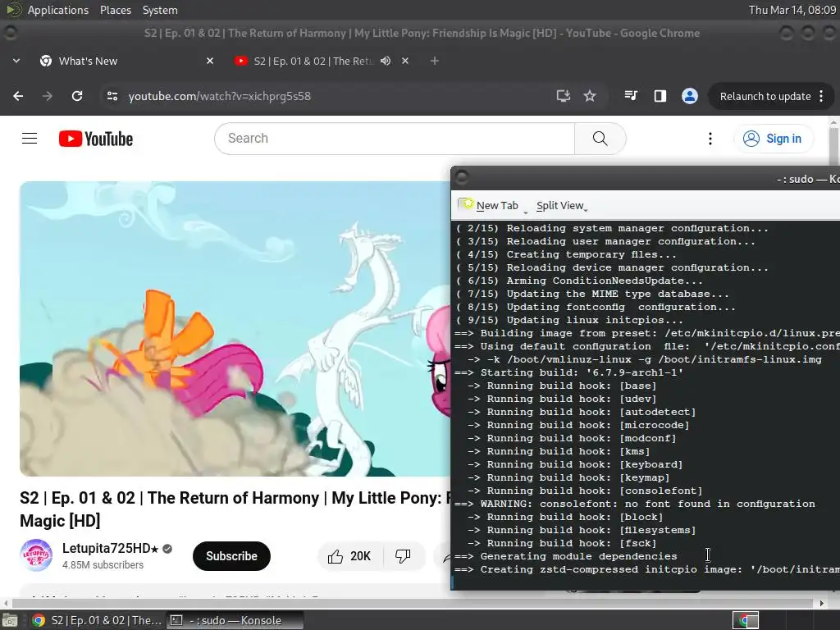Reload the YouTube page
Screen dimensions: 840x630
point(77,96)
